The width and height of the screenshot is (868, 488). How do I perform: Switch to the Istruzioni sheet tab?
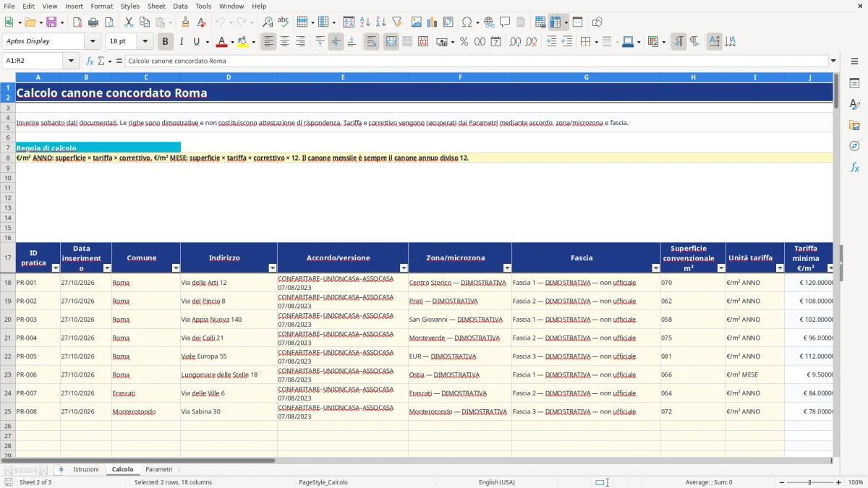tap(86, 469)
